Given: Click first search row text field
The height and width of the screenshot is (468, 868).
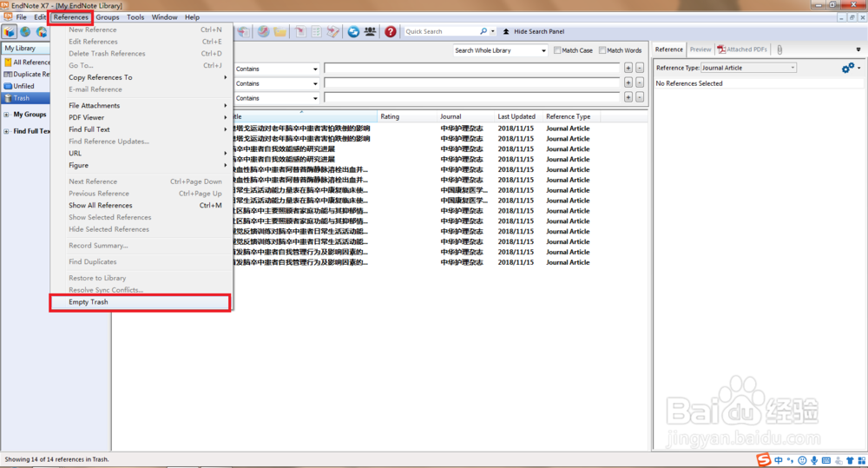Looking at the screenshot, I should point(471,68).
